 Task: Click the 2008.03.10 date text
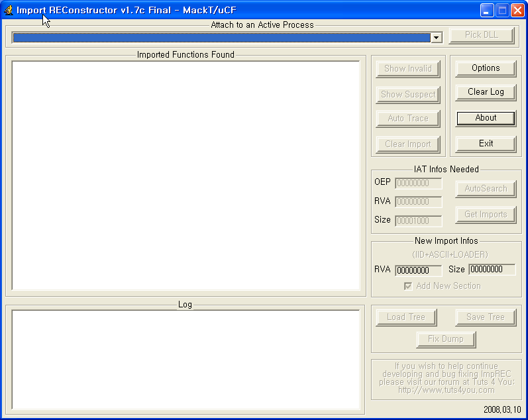coord(502,410)
